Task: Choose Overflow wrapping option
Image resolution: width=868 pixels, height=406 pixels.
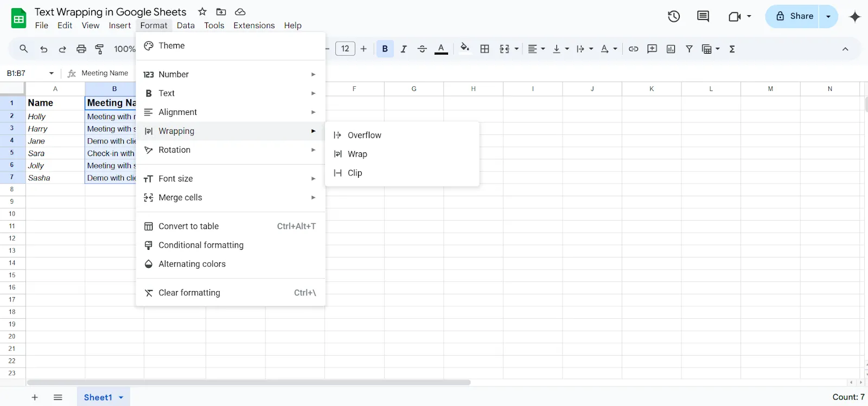Action: point(402,135)
